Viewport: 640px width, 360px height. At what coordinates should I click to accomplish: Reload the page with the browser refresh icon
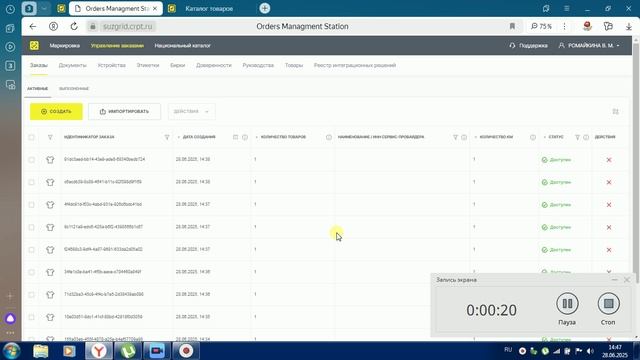pos(74,26)
